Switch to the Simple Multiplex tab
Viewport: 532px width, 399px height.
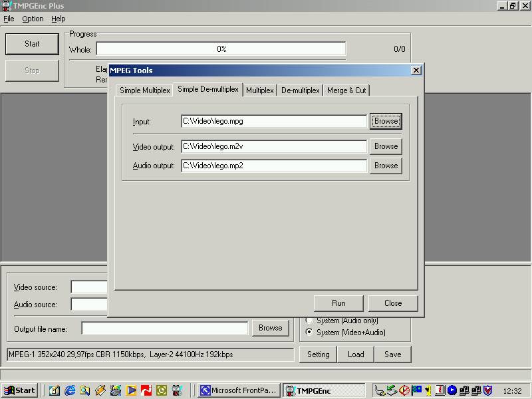pos(144,90)
